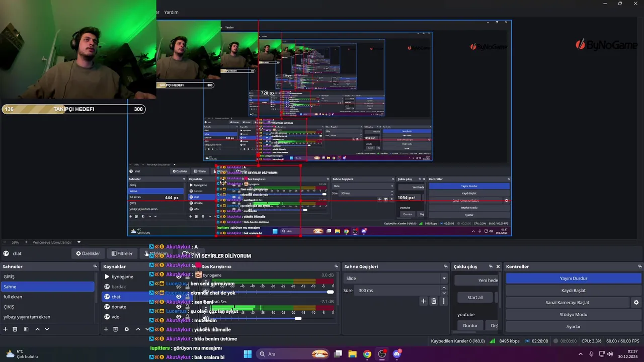Click the Özellikler button
Image resolution: width=644 pixels, height=362 pixels.
88,253
